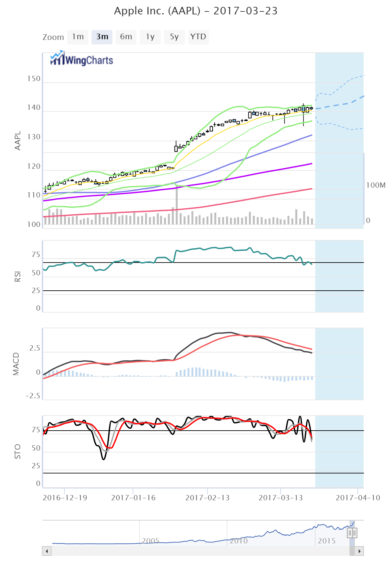The image size is (392, 565).
Task: Click the navigator left scroll arrow
Action: pos(47,551)
